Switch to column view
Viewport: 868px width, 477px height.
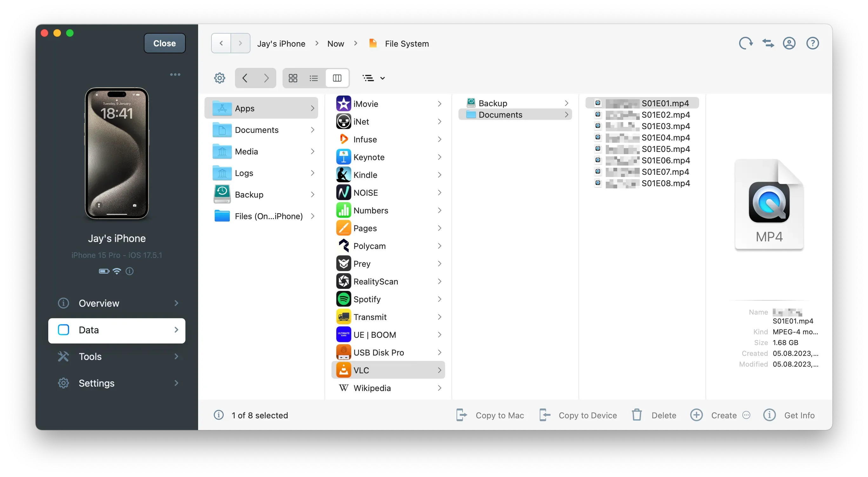pos(337,78)
